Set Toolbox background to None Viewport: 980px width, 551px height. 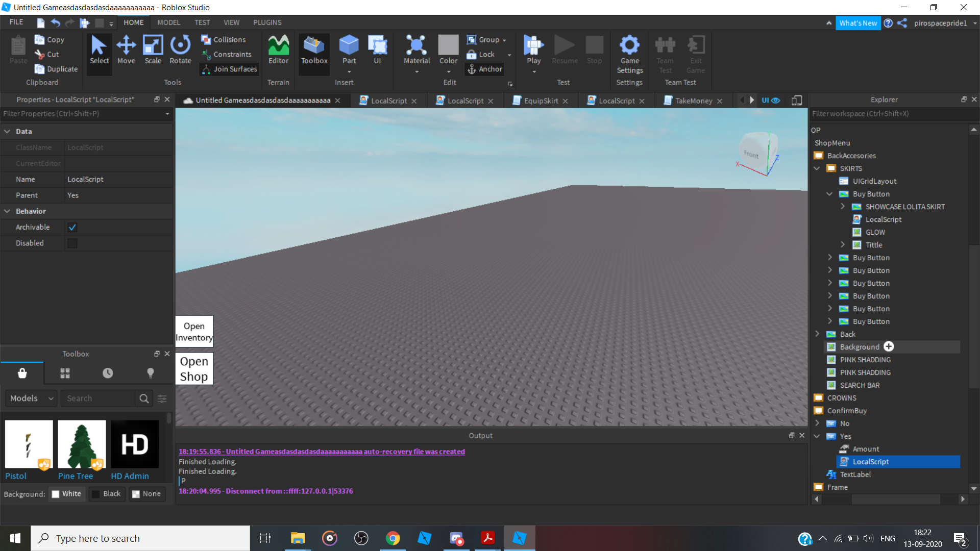pyautogui.click(x=146, y=494)
